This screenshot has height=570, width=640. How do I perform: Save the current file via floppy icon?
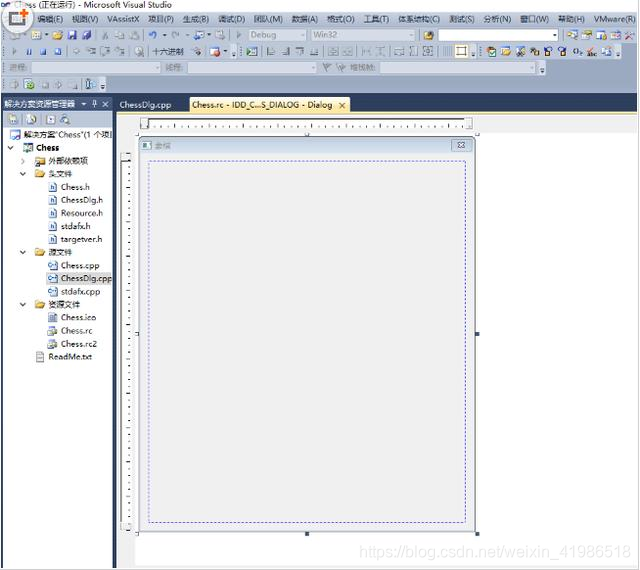pos(72,35)
